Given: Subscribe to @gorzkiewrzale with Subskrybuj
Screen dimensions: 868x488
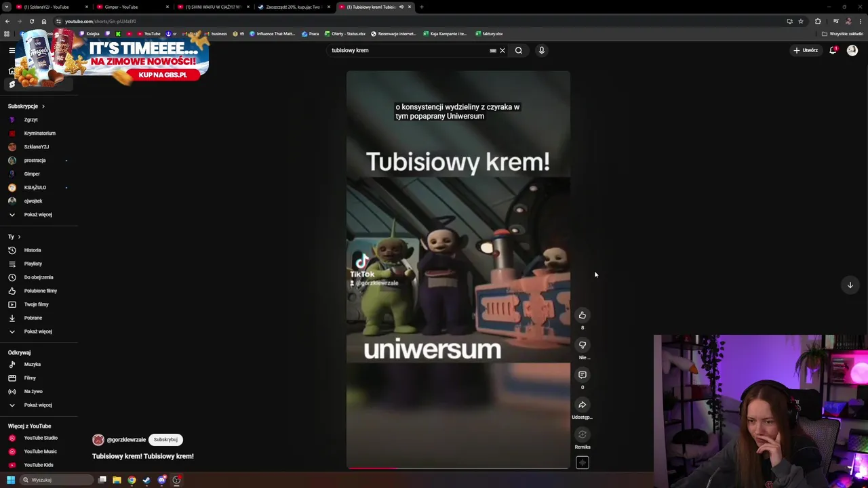Looking at the screenshot, I should tap(165, 440).
